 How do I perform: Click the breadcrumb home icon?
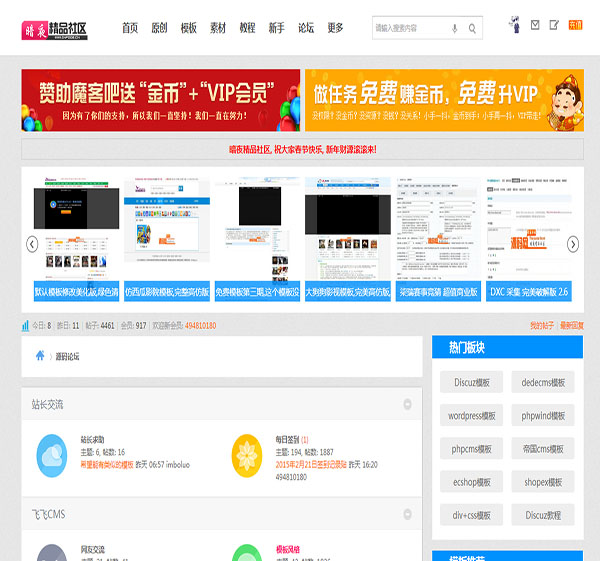tap(40, 356)
